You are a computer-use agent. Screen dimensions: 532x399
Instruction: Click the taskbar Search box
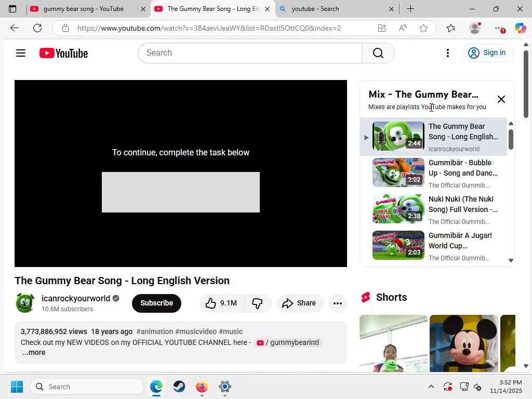(x=87, y=387)
